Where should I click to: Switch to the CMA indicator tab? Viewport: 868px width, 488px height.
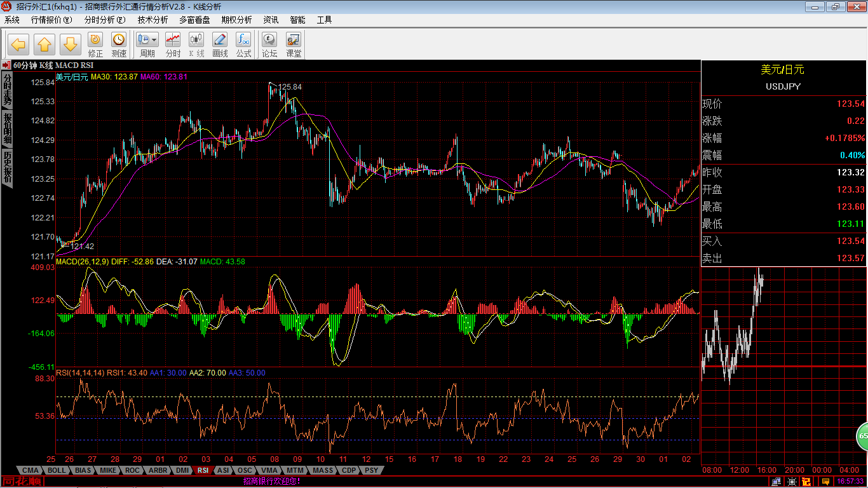pyautogui.click(x=31, y=470)
